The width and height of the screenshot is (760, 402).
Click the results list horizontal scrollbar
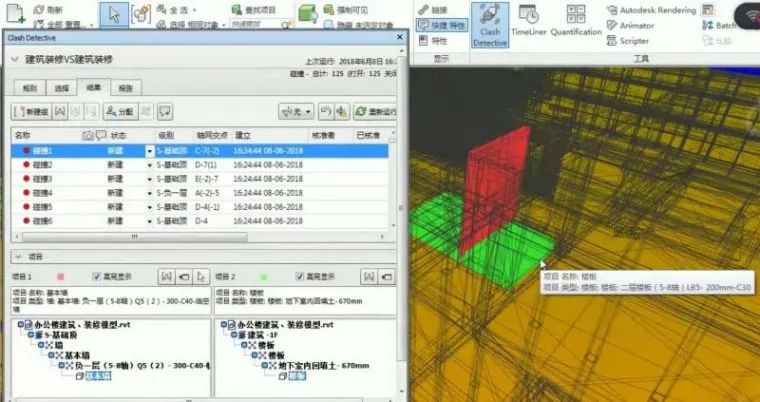135,237
